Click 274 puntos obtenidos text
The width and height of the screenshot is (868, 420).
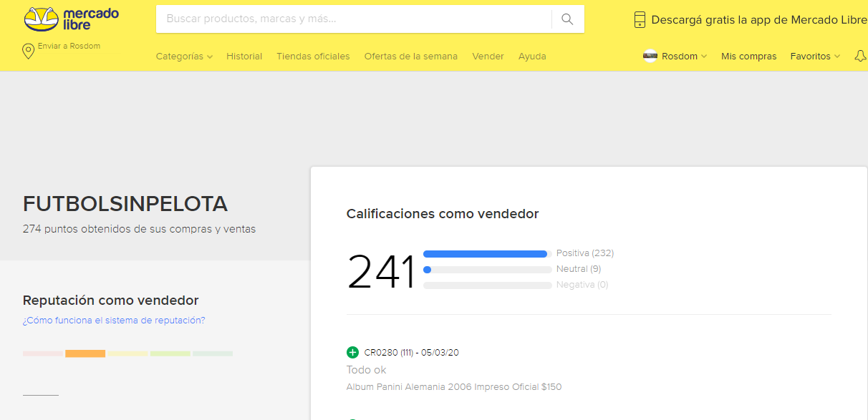click(x=139, y=230)
